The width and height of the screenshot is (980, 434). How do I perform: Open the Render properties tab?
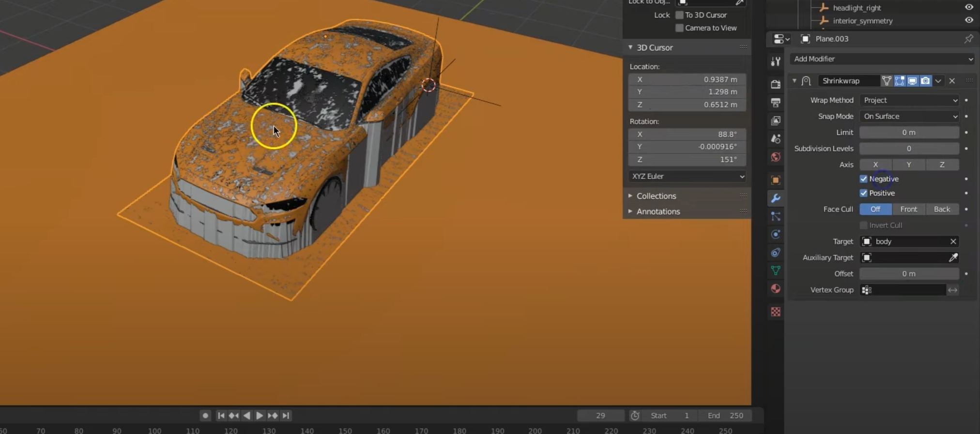pos(776,84)
